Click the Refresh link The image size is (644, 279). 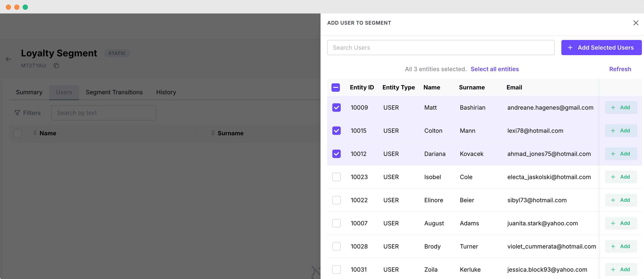click(x=620, y=69)
